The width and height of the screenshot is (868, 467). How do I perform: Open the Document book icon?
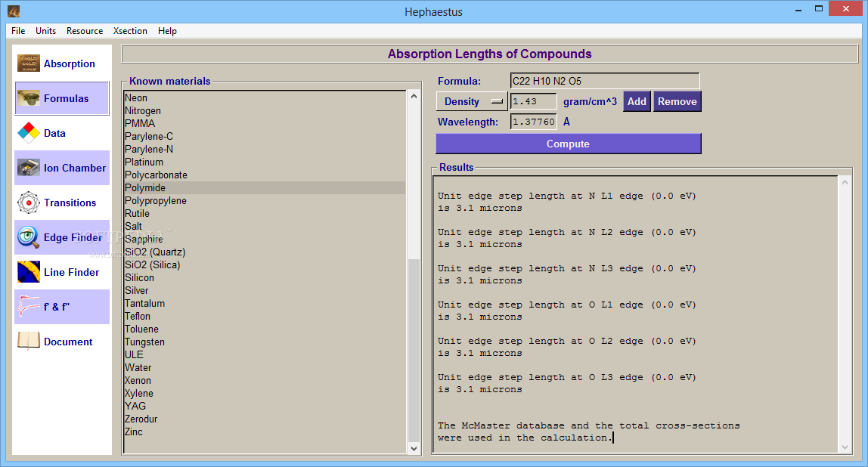pos(28,342)
